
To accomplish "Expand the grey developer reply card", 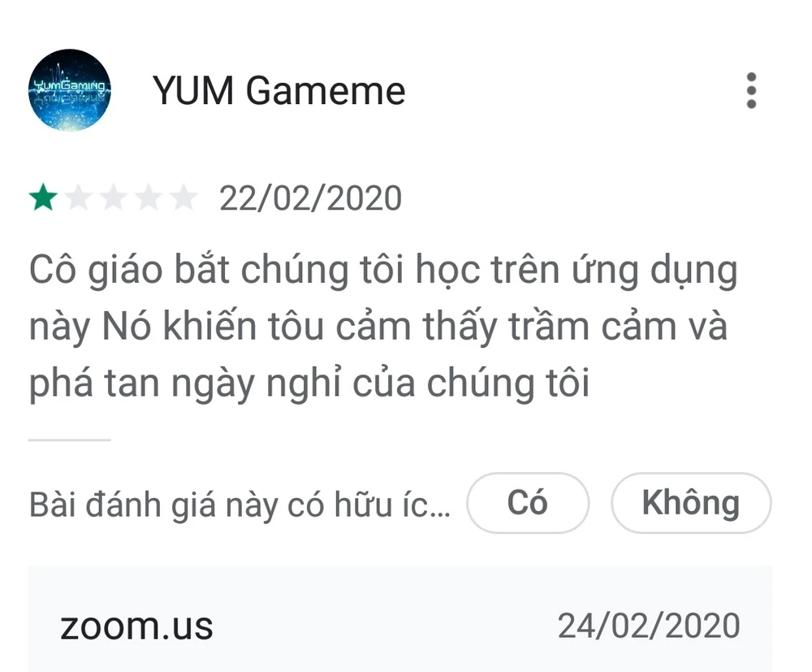I will 400,619.
